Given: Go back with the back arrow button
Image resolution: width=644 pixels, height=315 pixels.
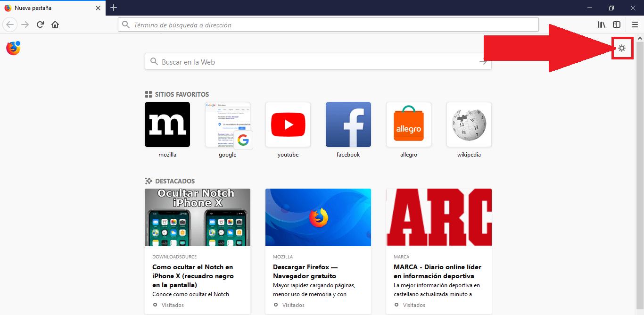Looking at the screenshot, I should (x=10, y=25).
